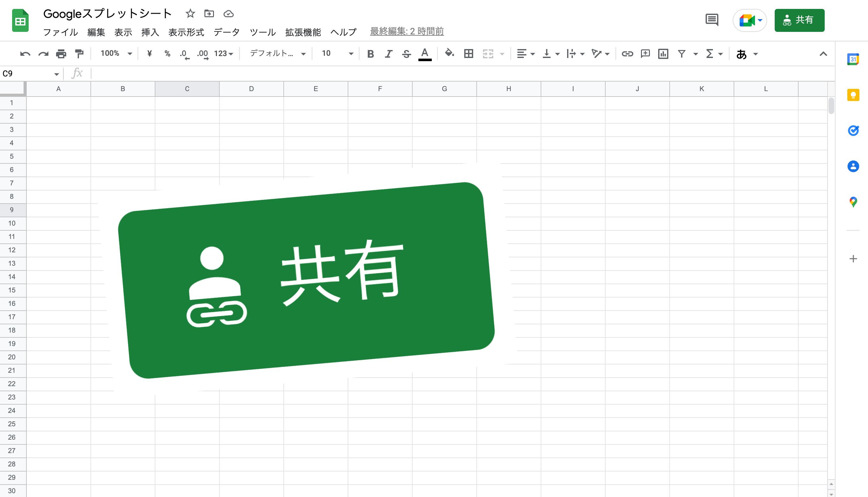Open Contacts side panel

click(853, 166)
